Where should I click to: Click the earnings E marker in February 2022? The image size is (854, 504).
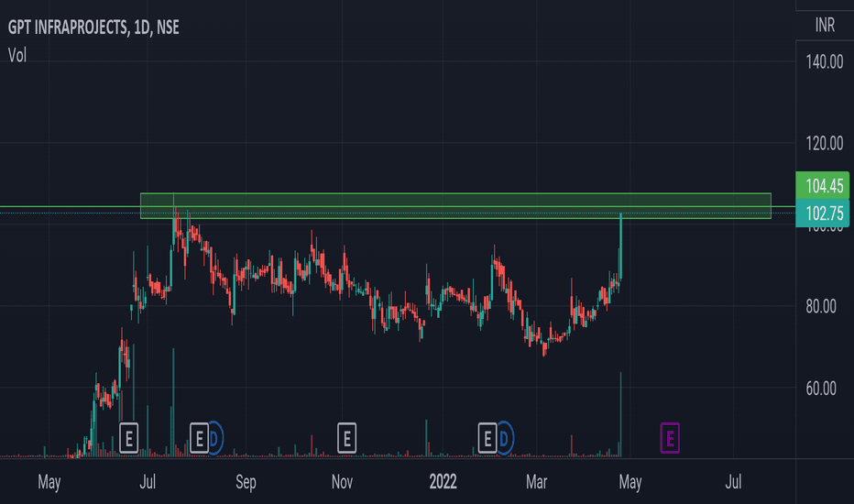pos(487,438)
